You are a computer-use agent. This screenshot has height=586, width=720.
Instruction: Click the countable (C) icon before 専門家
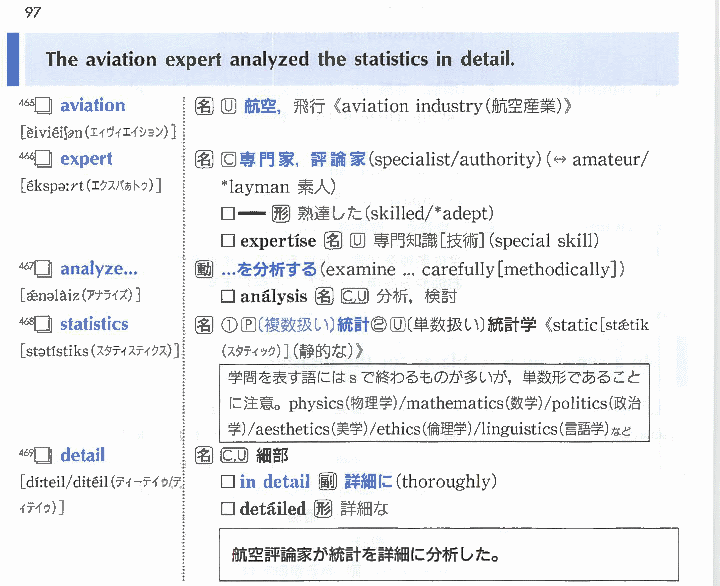point(227,160)
